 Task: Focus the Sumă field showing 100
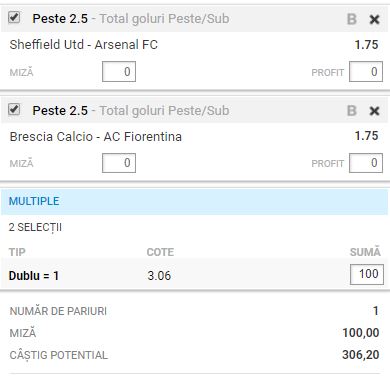[x=367, y=274]
